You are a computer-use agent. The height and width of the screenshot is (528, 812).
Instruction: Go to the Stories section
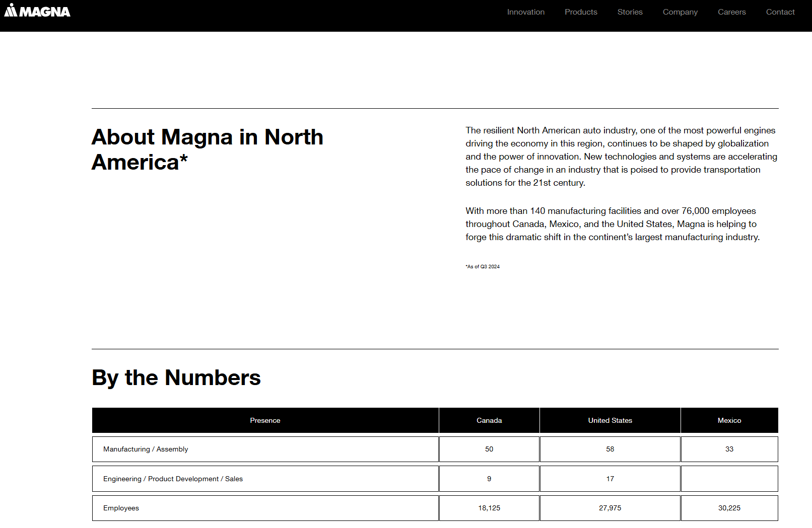tap(630, 12)
